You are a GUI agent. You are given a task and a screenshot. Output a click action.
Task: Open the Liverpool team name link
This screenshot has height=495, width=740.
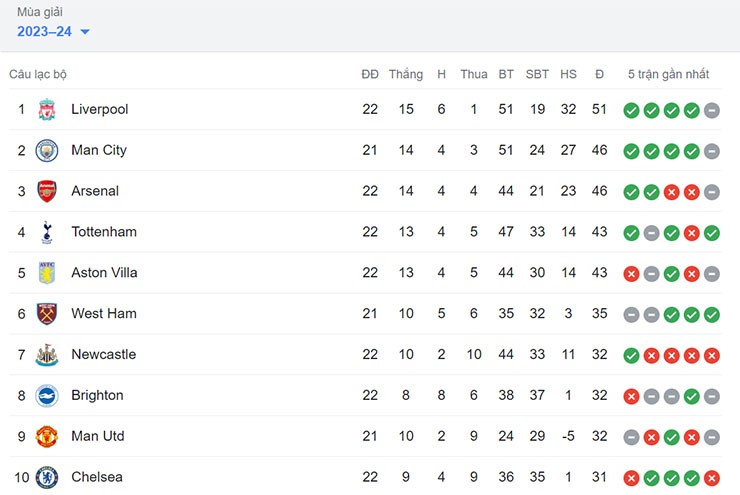(100, 109)
